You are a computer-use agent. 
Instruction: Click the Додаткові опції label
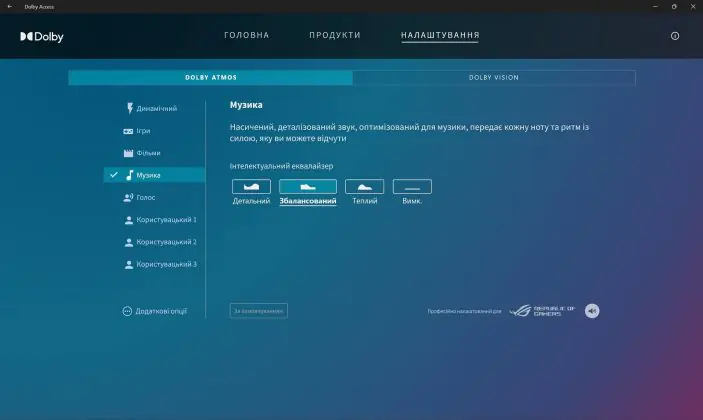click(161, 311)
